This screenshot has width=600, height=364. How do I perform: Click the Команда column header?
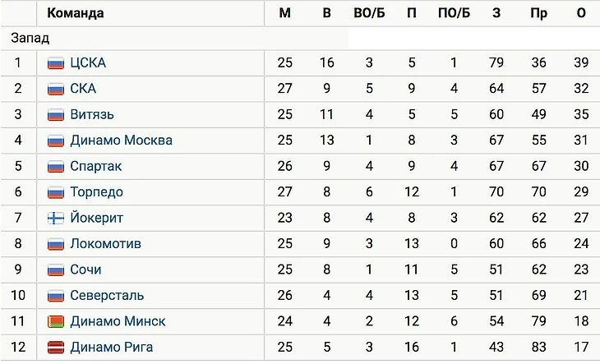click(x=76, y=13)
